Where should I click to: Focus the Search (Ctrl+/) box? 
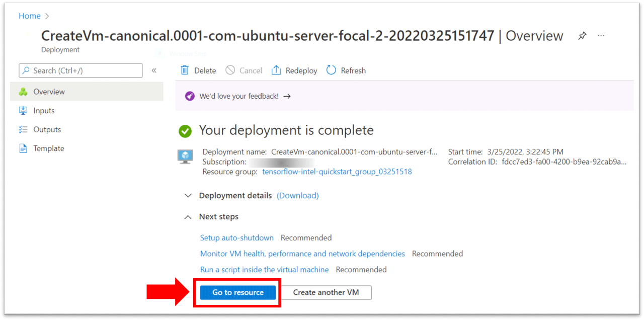pyautogui.click(x=80, y=70)
